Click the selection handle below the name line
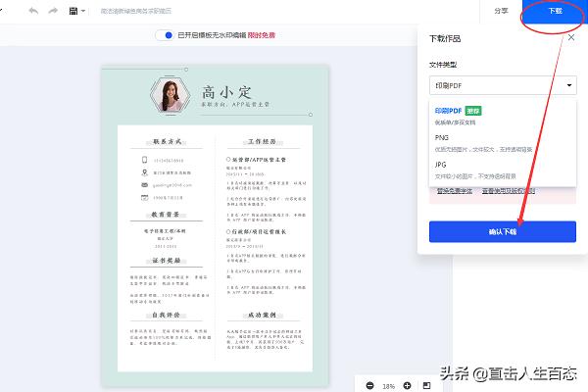The width and height of the screenshot is (588, 392). 311,115
